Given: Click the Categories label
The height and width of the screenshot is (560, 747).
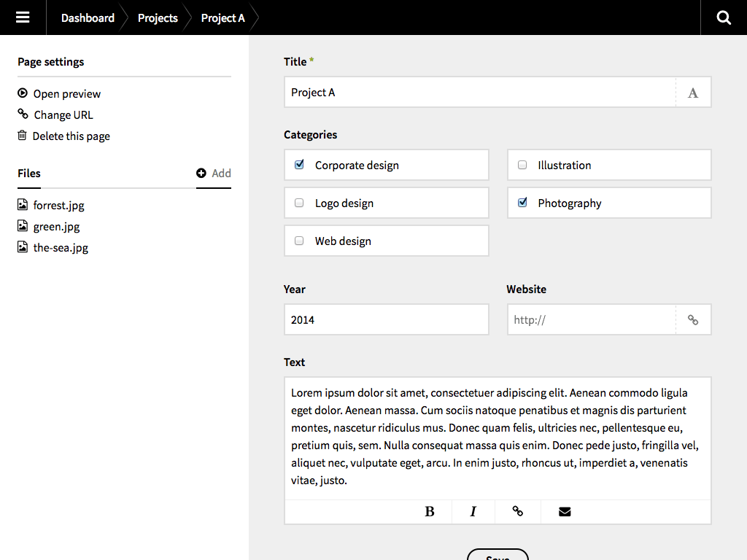Looking at the screenshot, I should point(311,135).
